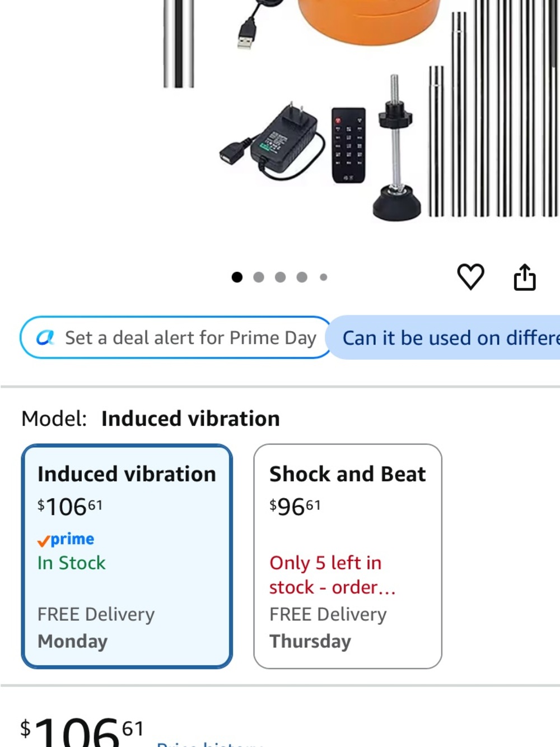Select the first carousel dot
560x747 pixels.
click(x=237, y=277)
